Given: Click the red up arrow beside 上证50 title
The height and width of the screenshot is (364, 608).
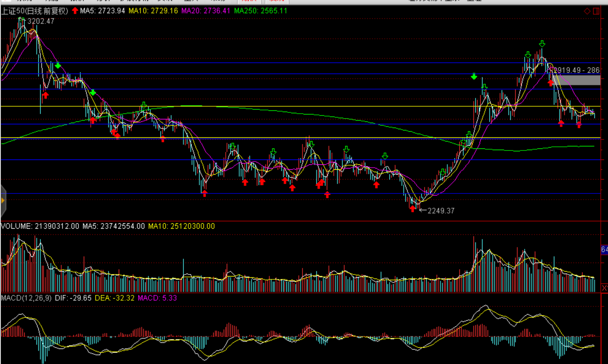Looking at the screenshot, I should point(75,11).
